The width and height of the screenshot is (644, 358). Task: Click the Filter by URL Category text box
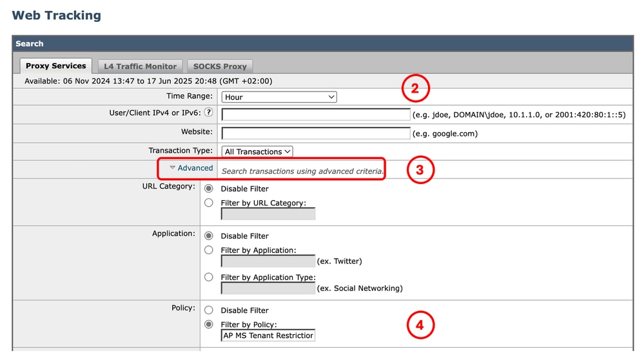pyautogui.click(x=268, y=214)
